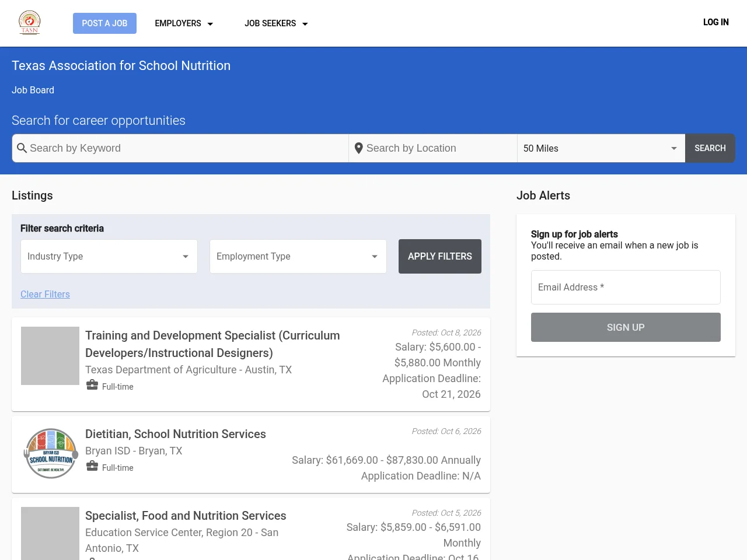Open the Employment Type dropdown
Screen dimensions: 747x560
click(x=298, y=256)
